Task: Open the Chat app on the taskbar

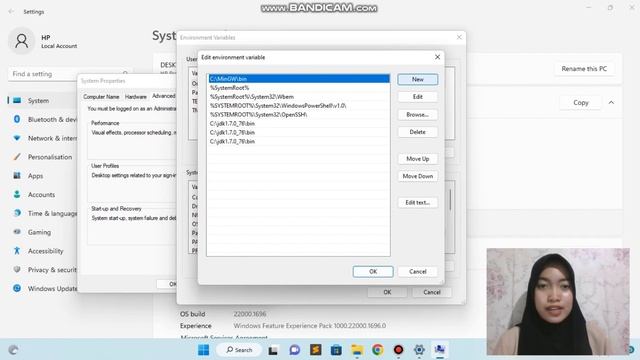Action: 294,350
